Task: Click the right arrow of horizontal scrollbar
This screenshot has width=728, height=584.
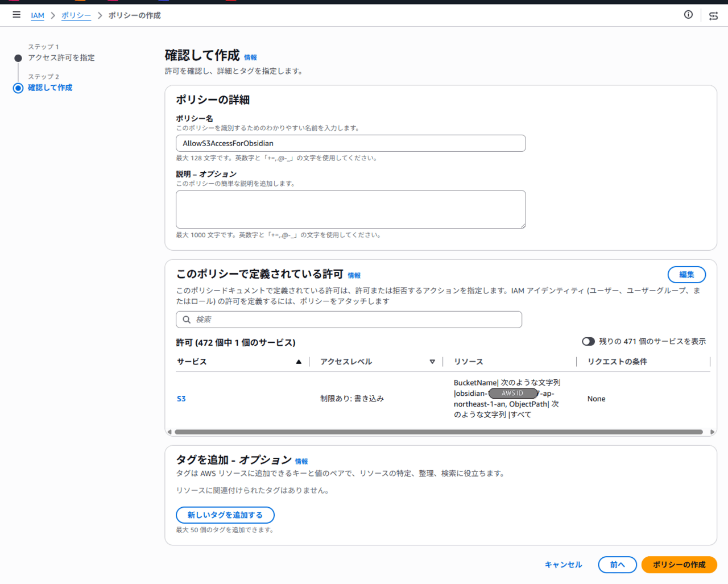Action: (x=712, y=432)
